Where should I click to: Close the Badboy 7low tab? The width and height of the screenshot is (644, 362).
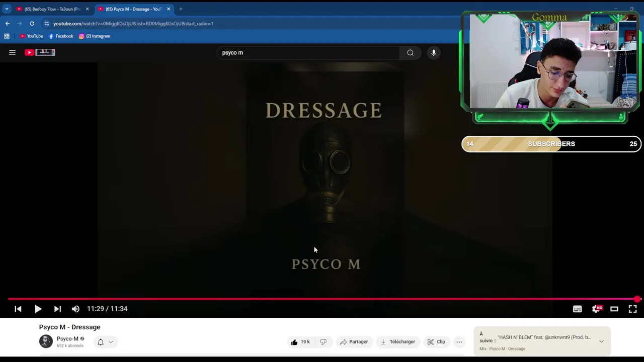87,9
